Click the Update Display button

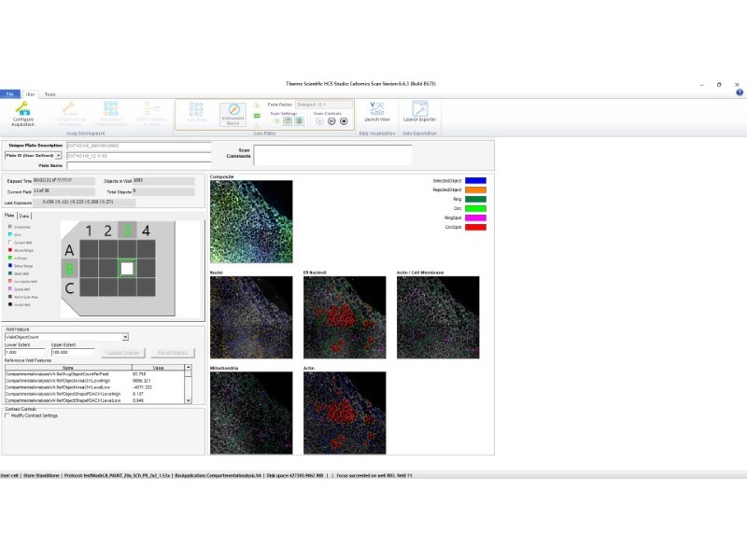pyautogui.click(x=124, y=353)
